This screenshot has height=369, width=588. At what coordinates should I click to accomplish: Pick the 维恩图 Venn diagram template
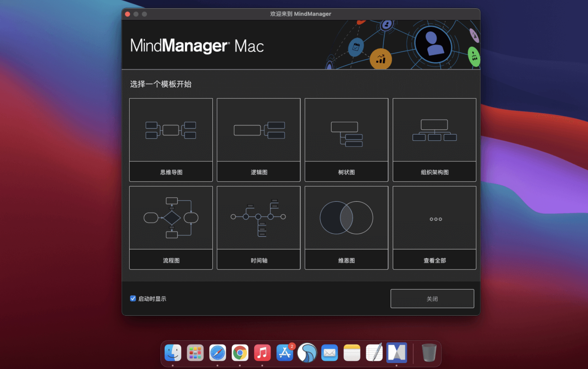(x=347, y=228)
